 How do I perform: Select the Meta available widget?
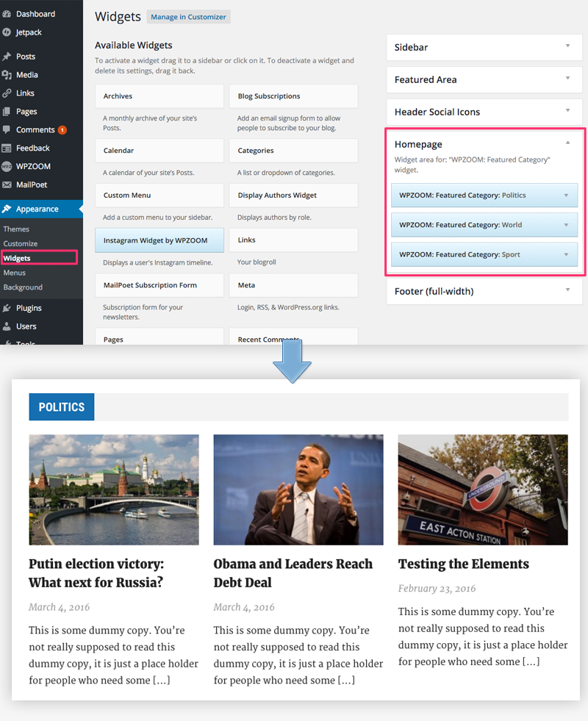click(x=294, y=285)
